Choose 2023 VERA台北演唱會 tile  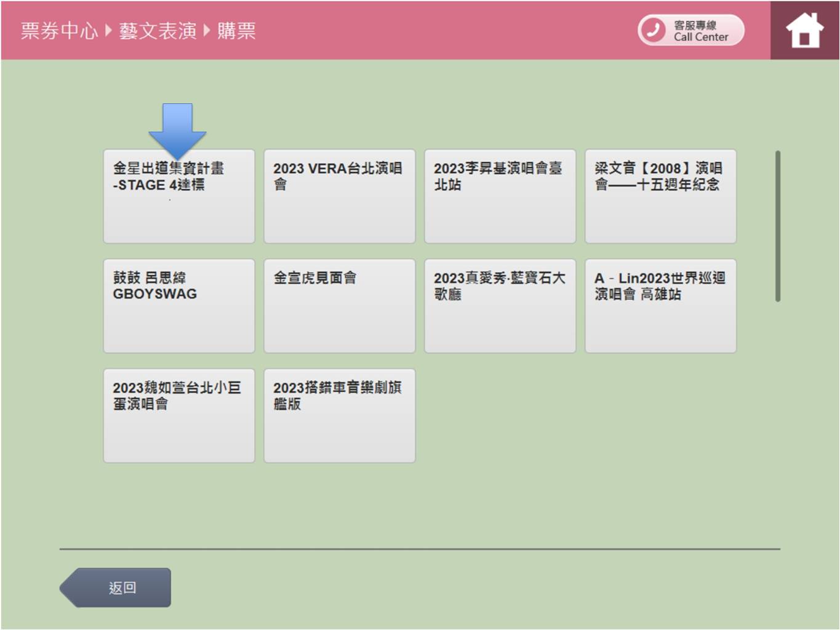tap(339, 196)
